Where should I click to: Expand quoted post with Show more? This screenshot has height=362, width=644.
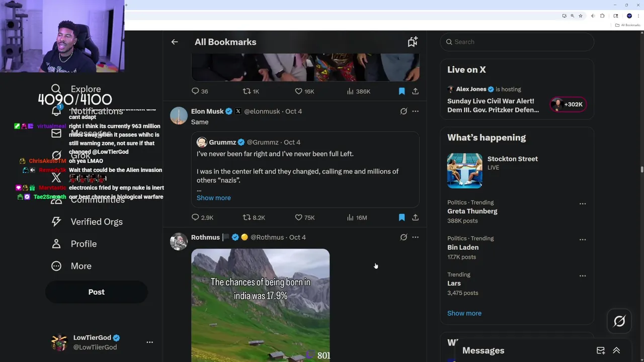pos(214,198)
